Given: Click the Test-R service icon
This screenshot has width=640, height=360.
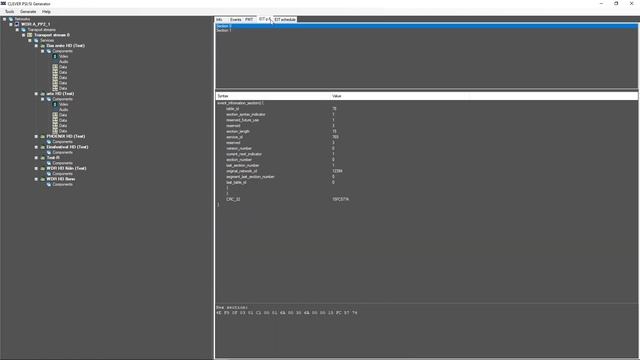Looking at the screenshot, I should [x=42, y=158].
